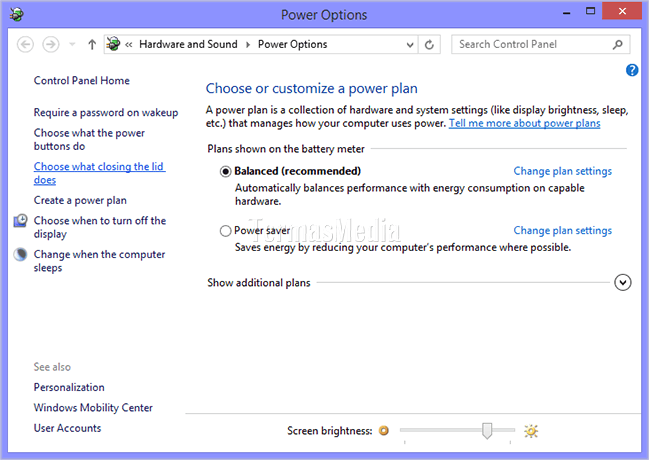
Task: Go up one folder level arrow
Action: click(92, 44)
